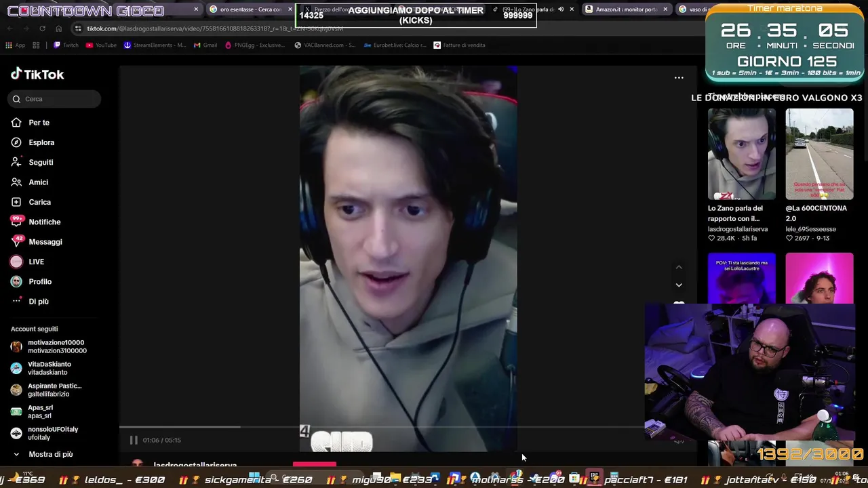Switch to the vaso di tab

690,9
